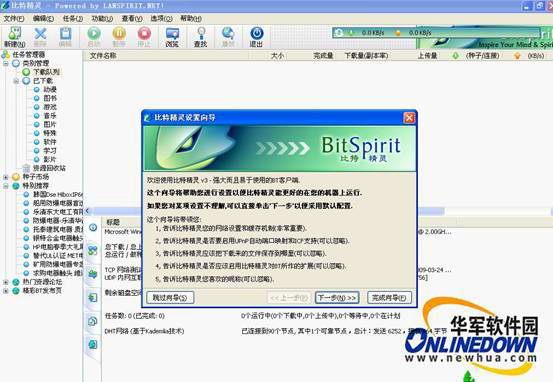553x382 pixels.
Task: Sort by the 完成量 column header
Action: 323,55
